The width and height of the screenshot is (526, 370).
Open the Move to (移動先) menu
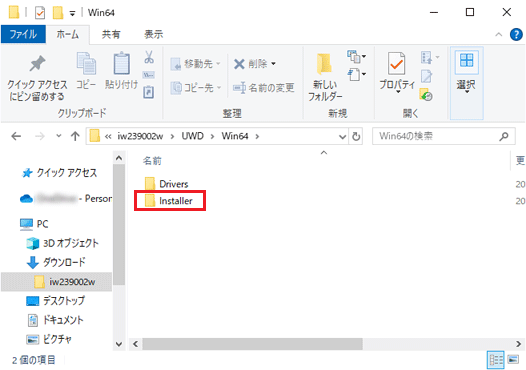point(195,63)
